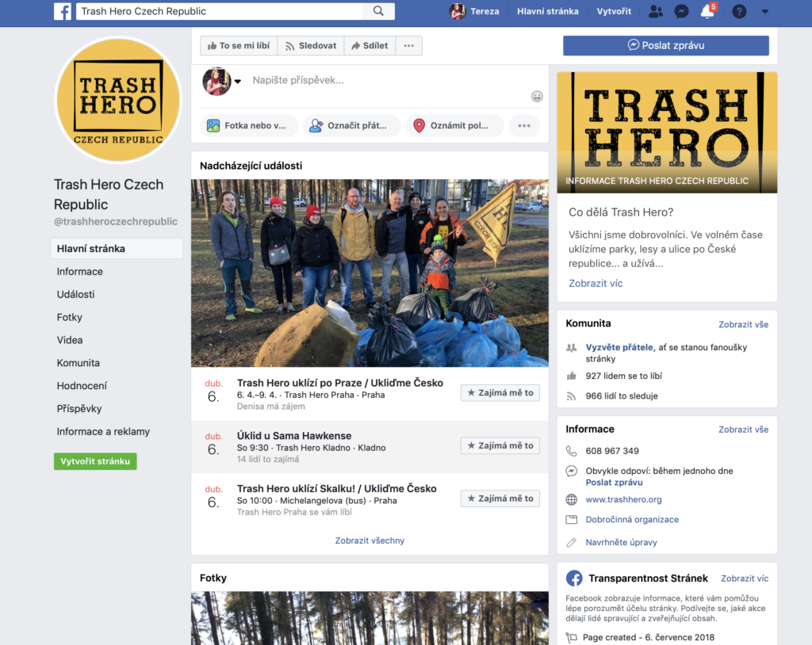Open www.trashhero.org website link

point(623,499)
